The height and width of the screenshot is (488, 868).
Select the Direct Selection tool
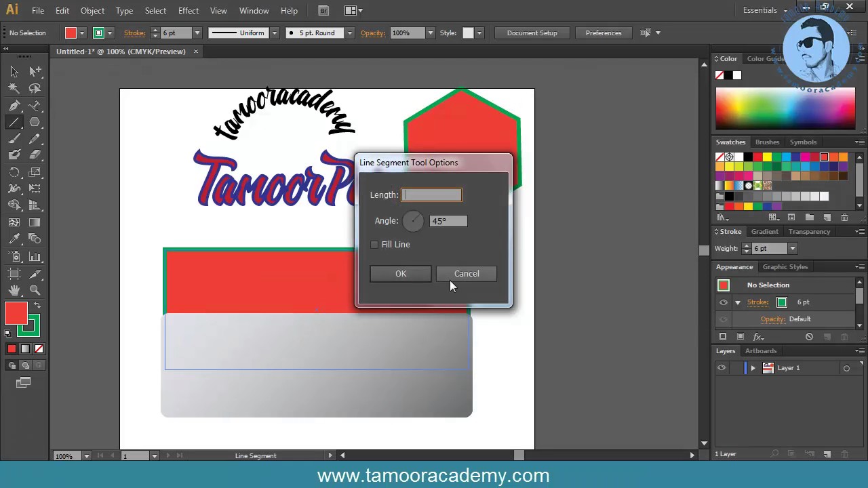(x=35, y=71)
